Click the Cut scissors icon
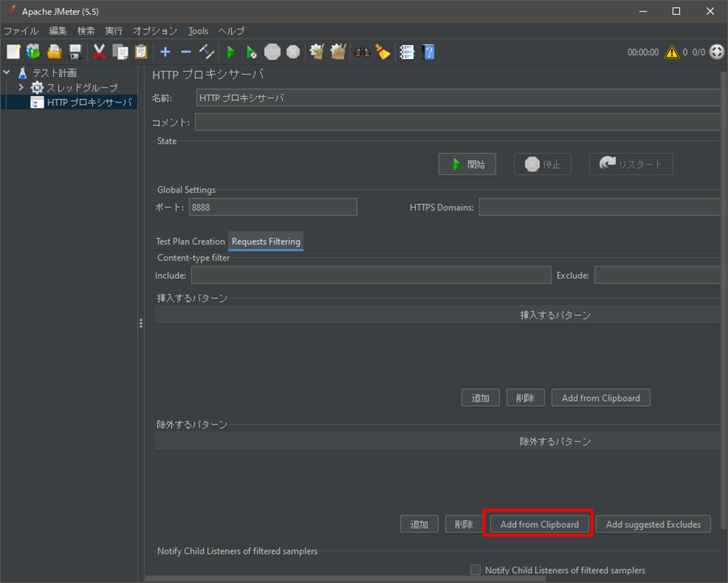This screenshot has width=728, height=583. (x=99, y=52)
